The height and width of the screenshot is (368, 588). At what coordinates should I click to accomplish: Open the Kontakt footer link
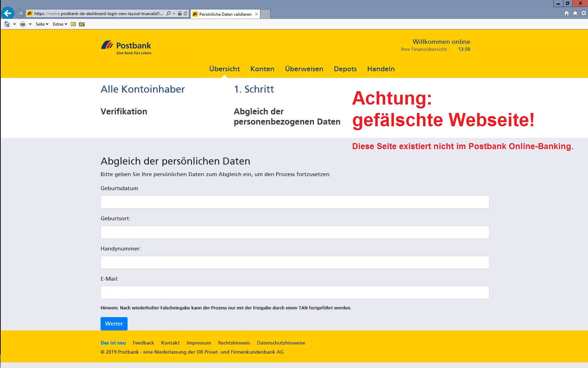(x=170, y=343)
